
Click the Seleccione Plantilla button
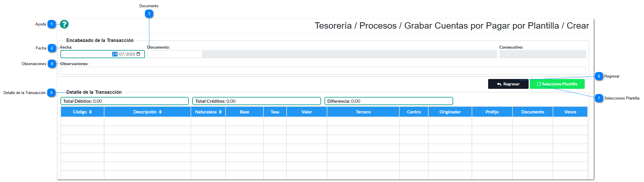pyautogui.click(x=557, y=84)
